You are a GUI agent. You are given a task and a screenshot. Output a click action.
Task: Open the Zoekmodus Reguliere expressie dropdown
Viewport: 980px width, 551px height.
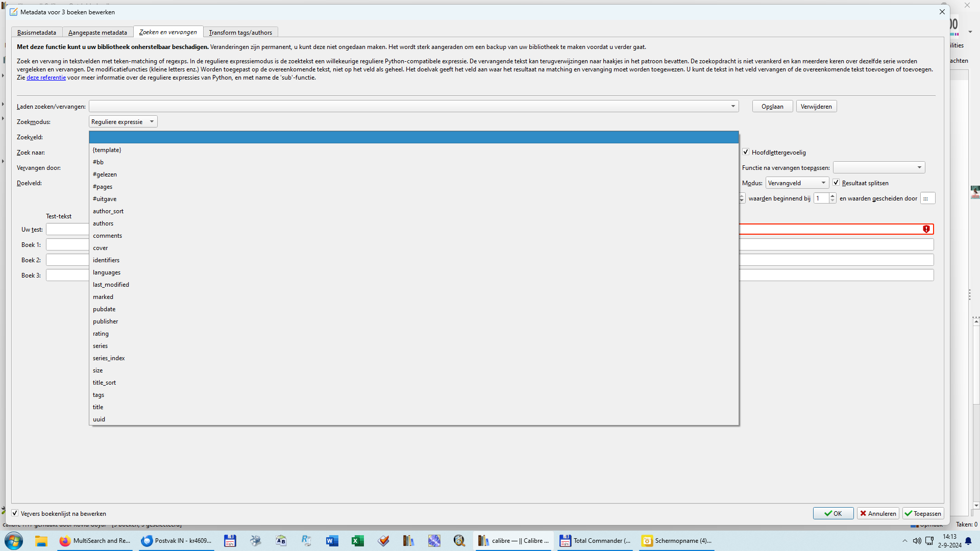click(123, 122)
